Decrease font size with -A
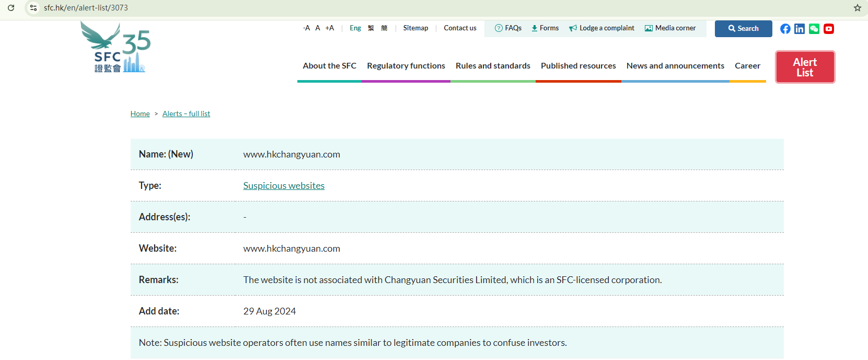Screen dimensions: 868x360 click(306, 28)
